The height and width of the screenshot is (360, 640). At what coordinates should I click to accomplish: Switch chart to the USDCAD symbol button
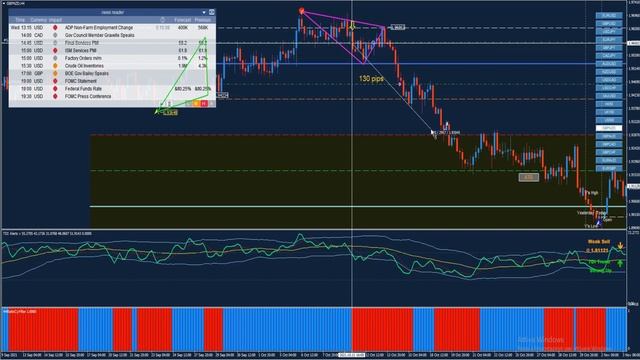pos(609,80)
